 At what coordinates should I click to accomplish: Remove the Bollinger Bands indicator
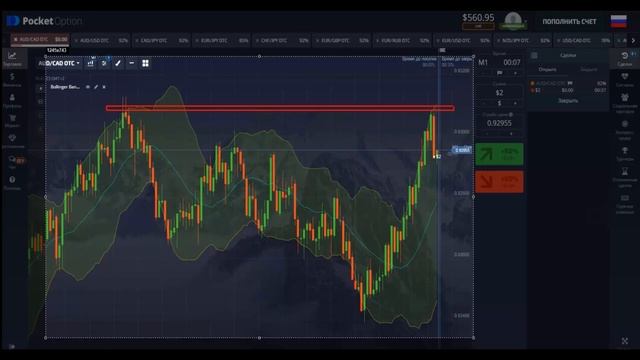pyautogui.click(x=104, y=87)
